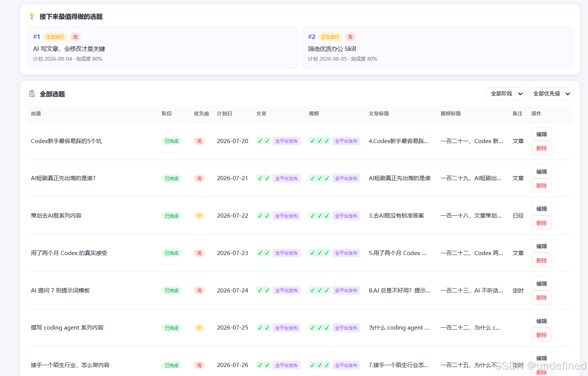Delete the 策划去AI系列内容 topic row
Image resolution: width=588 pixels, height=376 pixels.
coord(542,223)
